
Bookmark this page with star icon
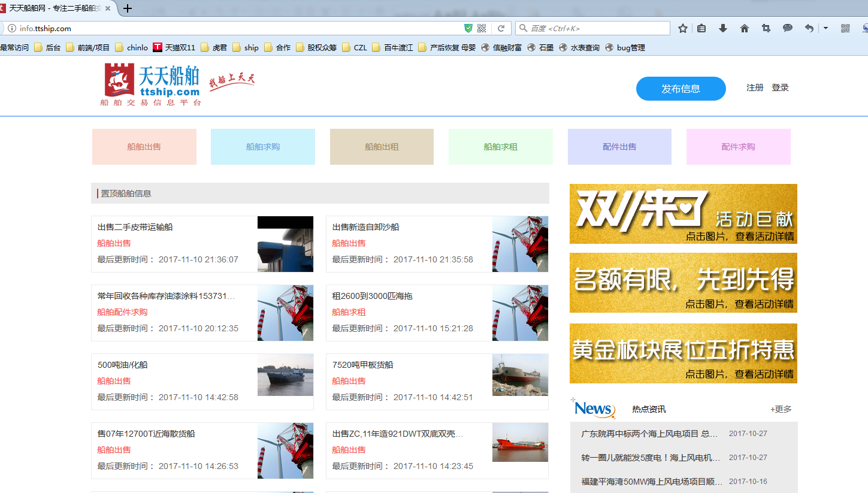pyautogui.click(x=683, y=28)
